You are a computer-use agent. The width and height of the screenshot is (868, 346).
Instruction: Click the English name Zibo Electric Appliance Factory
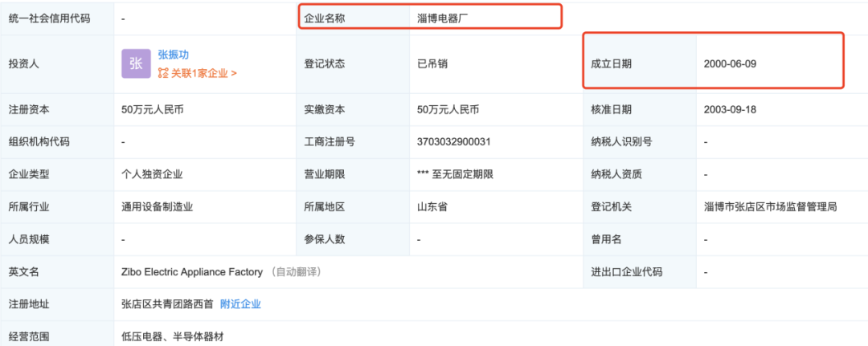pos(192,272)
